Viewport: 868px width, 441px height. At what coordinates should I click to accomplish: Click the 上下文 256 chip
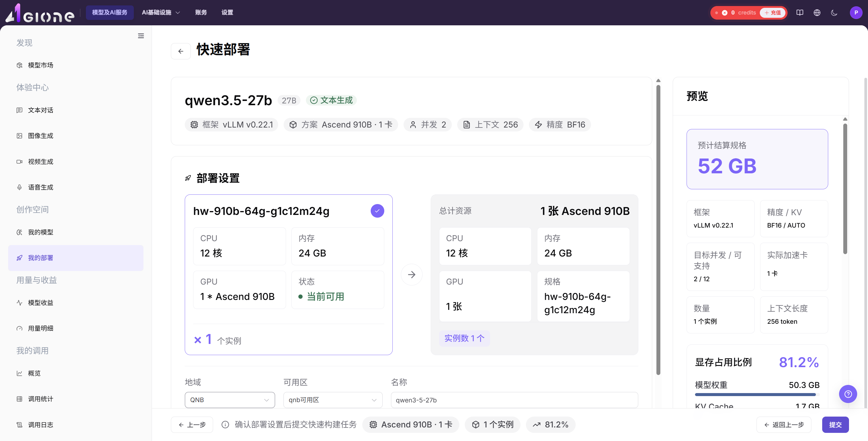point(490,125)
